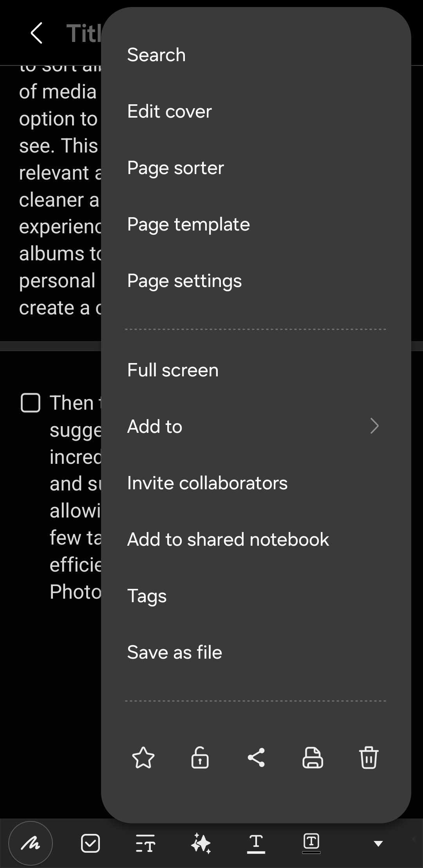Check the 'Then' checklist item box
Viewport: 423px width, 868px height.
[31, 403]
